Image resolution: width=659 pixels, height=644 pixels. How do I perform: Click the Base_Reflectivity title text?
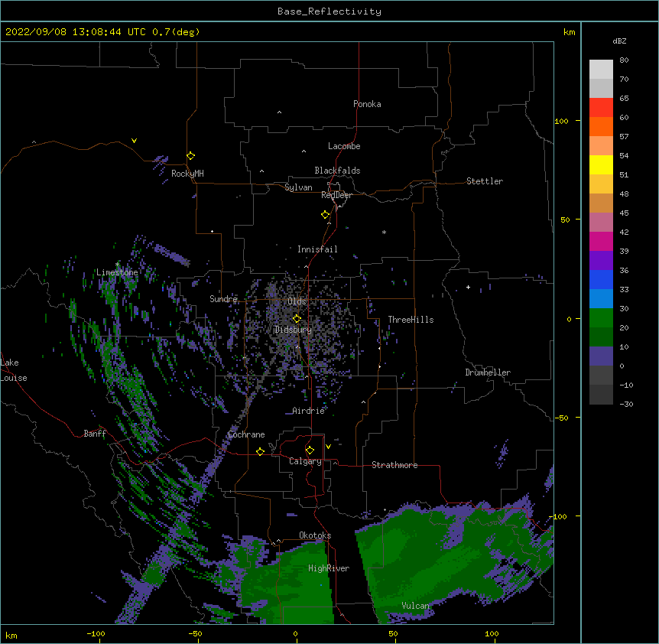click(329, 11)
